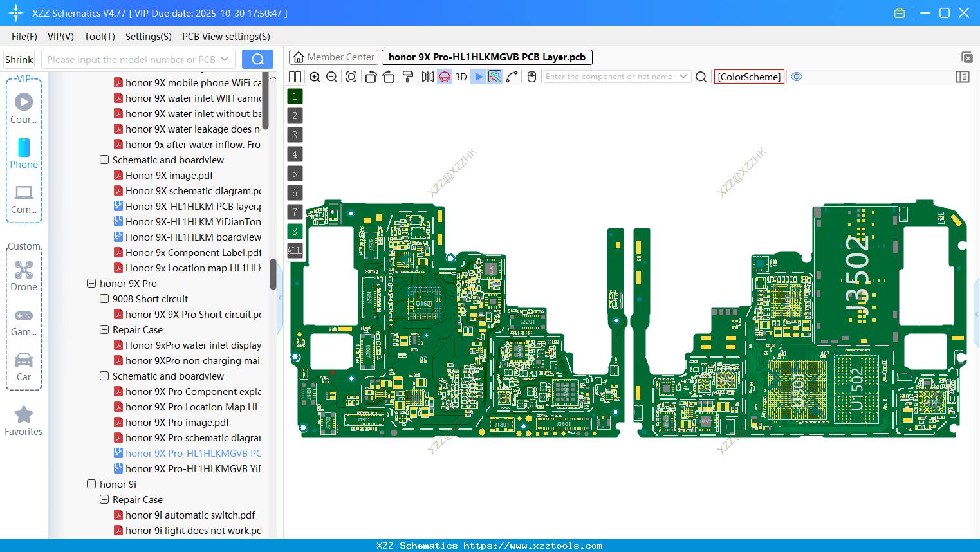Select the paint roller highlight tool

(x=408, y=77)
